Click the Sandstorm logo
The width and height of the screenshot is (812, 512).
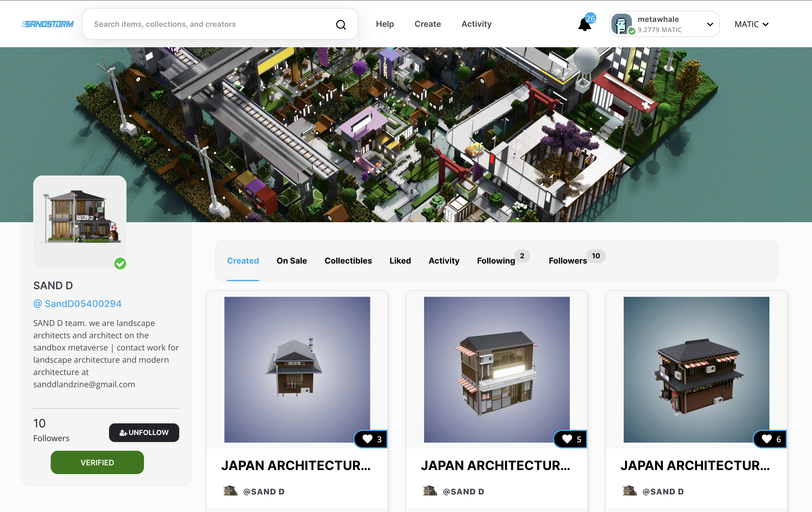48,24
